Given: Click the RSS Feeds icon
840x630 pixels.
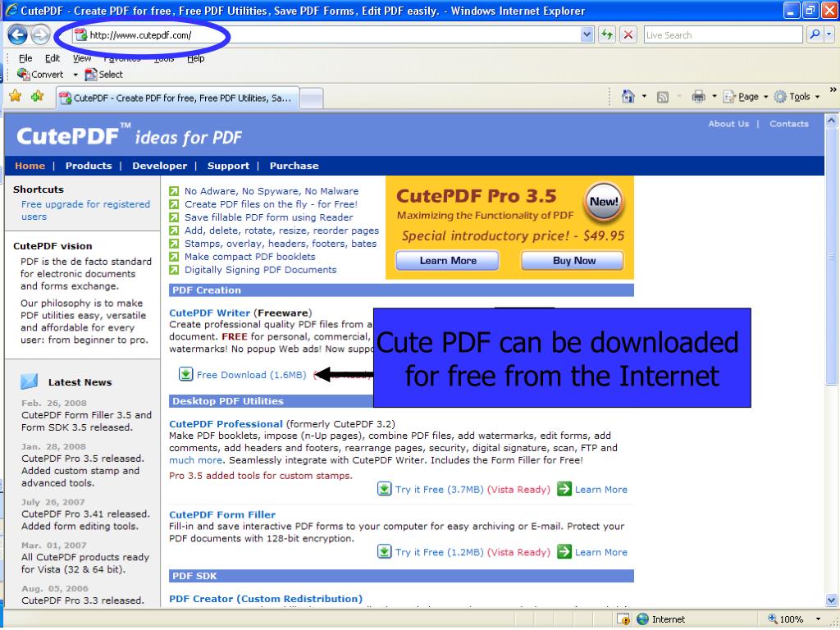Looking at the screenshot, I should pos(663,97).
